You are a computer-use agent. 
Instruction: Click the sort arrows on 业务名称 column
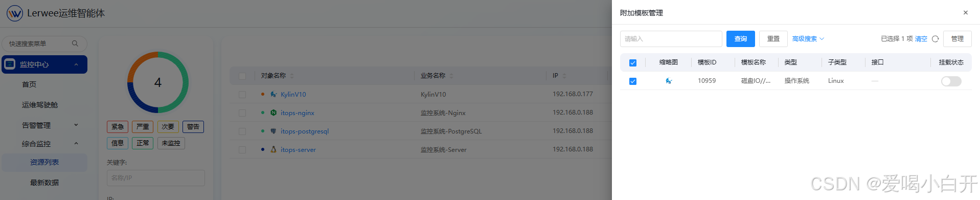(451, 76)
